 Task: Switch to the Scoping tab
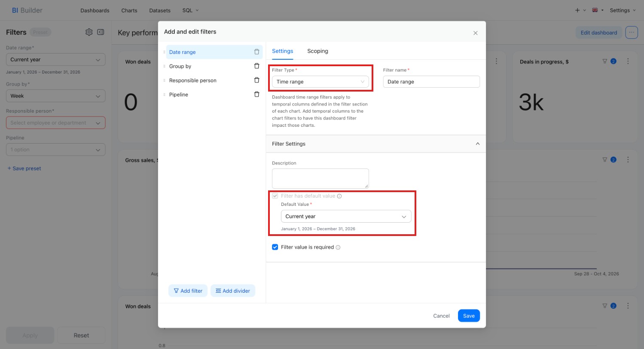tap(317, 51)
